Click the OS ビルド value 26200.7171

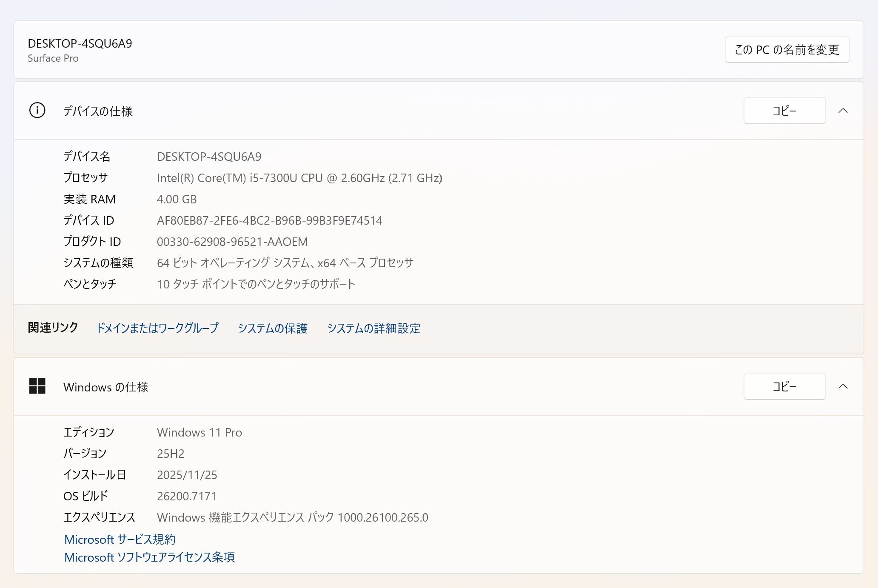pyautogui.click(x=187, y=496)
